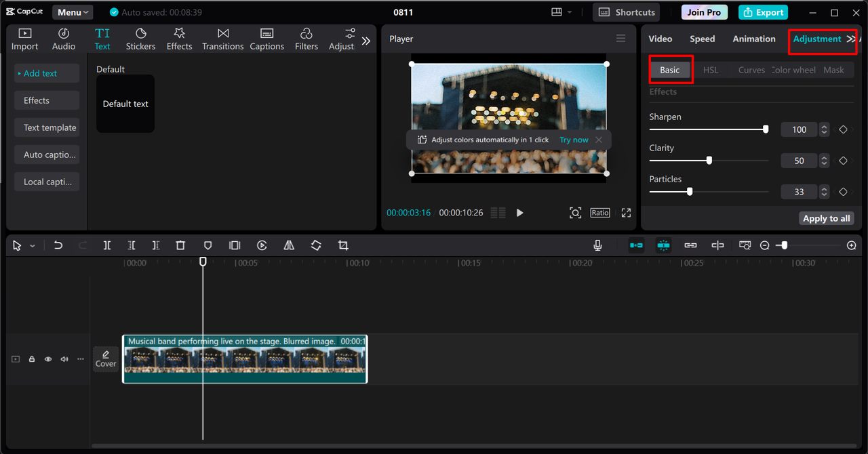This screenshot has width=868, height=454.
Task: Click the Sharpen slider
Action: [x=709, y=129]
